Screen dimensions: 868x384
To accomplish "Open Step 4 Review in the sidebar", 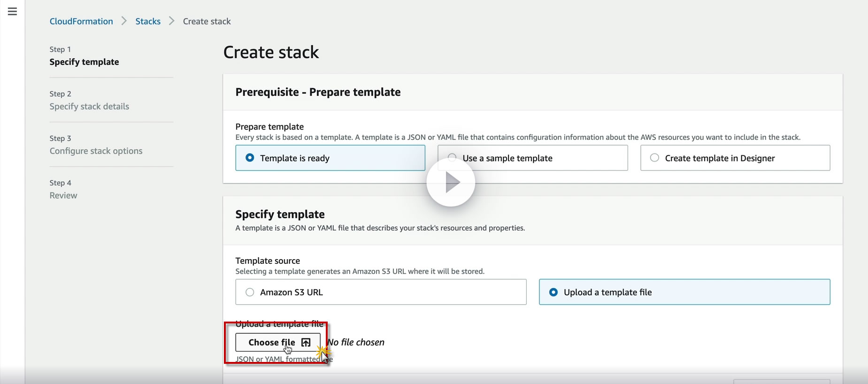I will click(63, 196).
